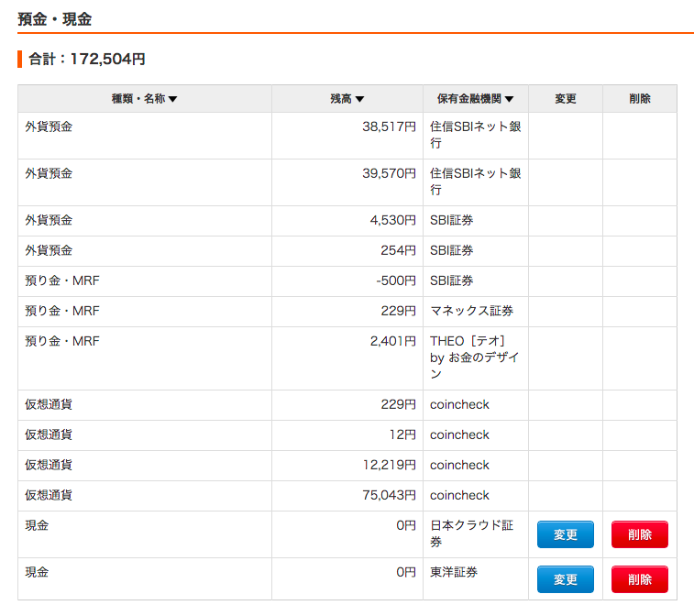Image resolution: width=694 pixels, height=616 pixels.
Task: Click the 変更 column header
Action: tap(566, 99)
